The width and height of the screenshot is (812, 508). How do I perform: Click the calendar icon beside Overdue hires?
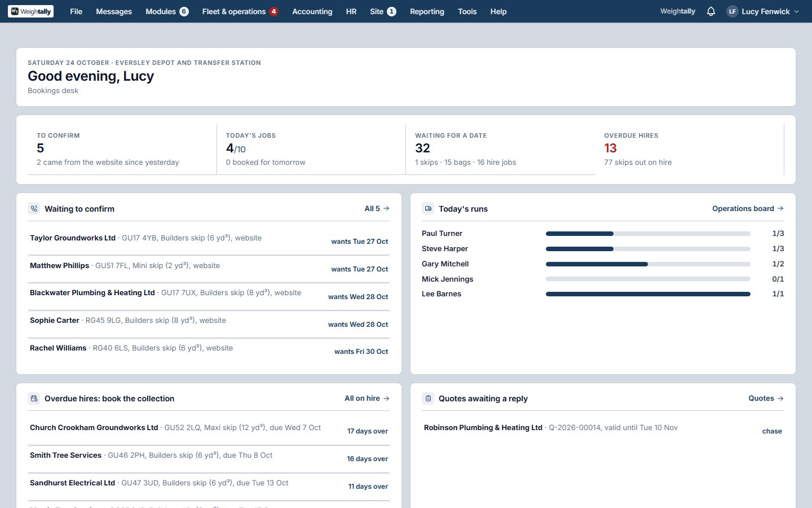tap(34, 398)
